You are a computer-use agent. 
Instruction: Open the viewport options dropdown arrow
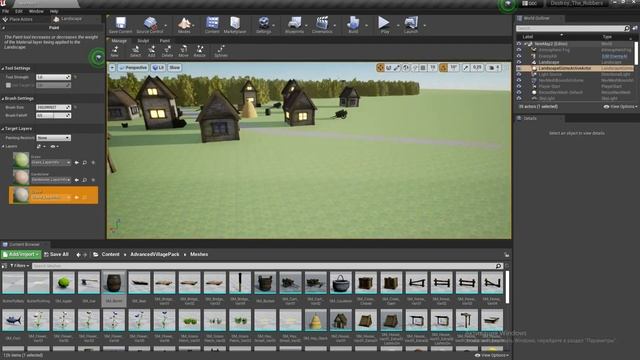pos(112,68)
